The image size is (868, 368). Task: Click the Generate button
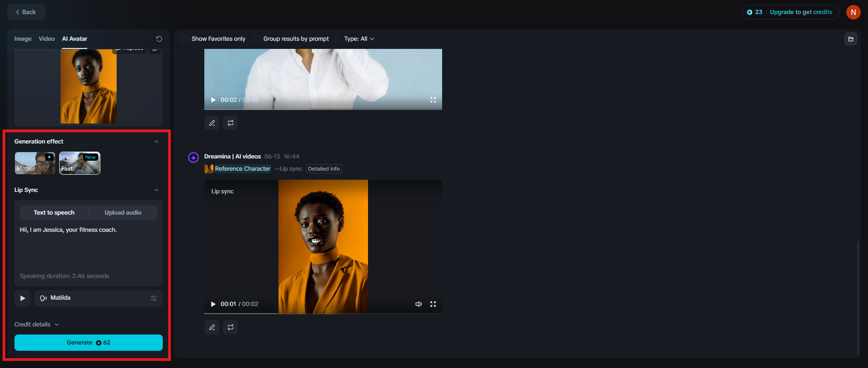click(89, 343)
